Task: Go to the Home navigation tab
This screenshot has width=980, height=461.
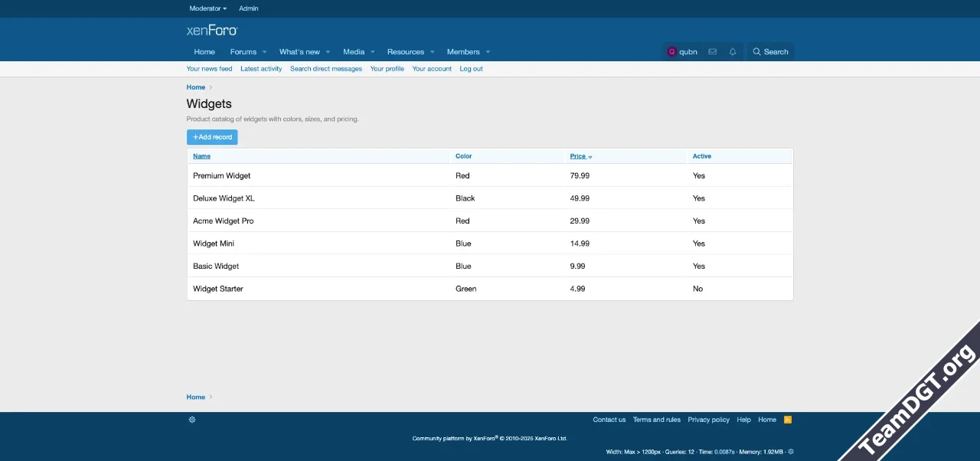Action: pos(204,52)
